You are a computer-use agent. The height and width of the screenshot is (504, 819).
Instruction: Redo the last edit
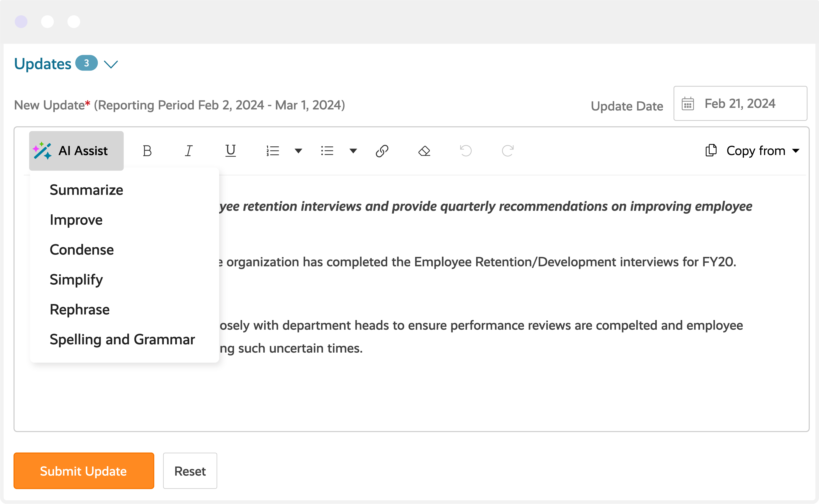pos(507,151)
